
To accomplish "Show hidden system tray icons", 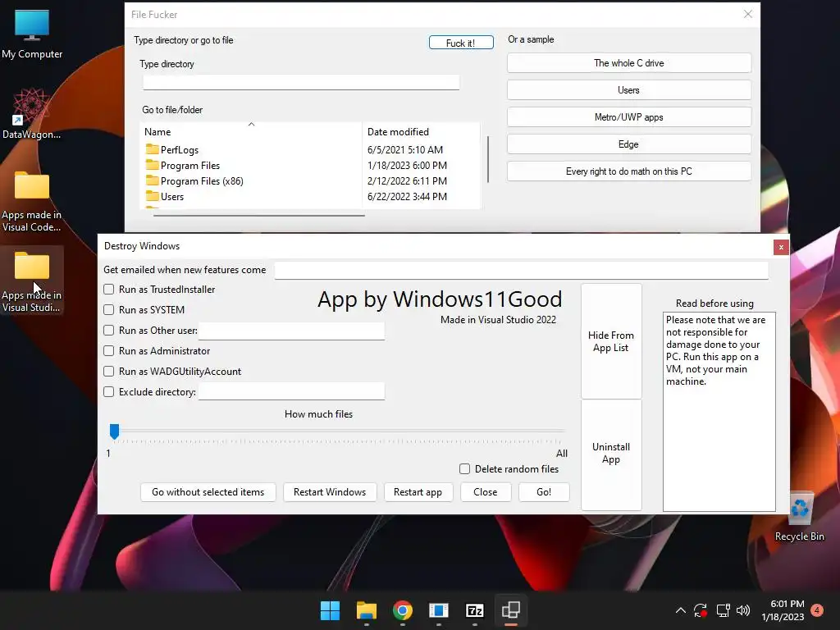I will pyautogui.click(x=680, y=610).
